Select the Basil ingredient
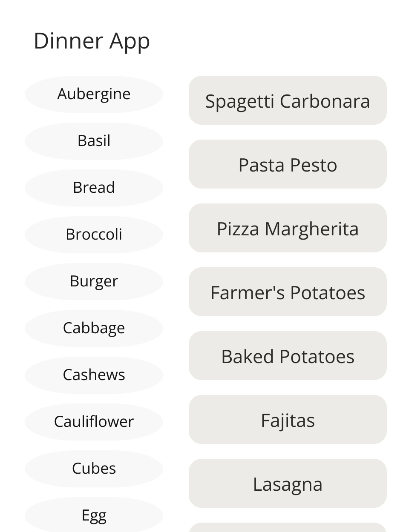 pos(94,141)
